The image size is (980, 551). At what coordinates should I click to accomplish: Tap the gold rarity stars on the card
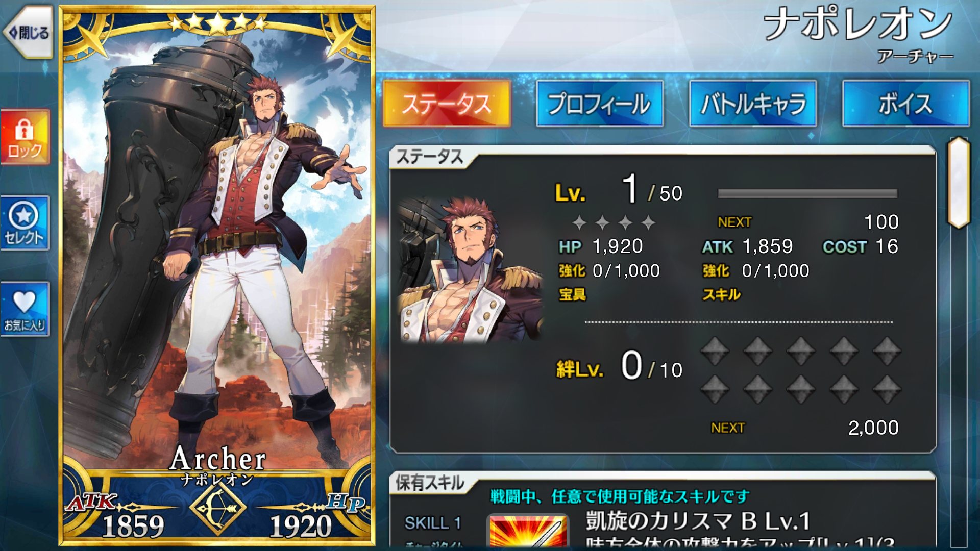[x=218, y=22]
